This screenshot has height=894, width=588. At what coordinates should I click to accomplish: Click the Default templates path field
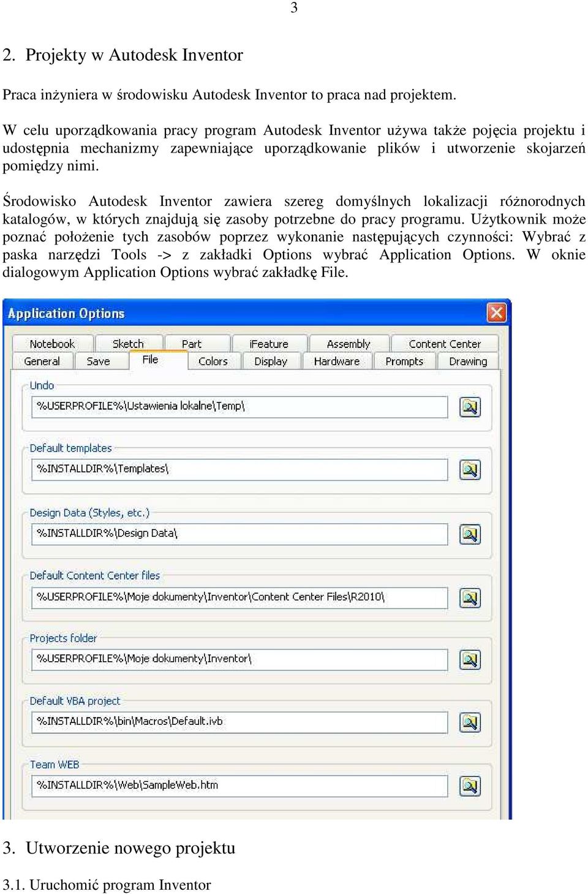239,469
